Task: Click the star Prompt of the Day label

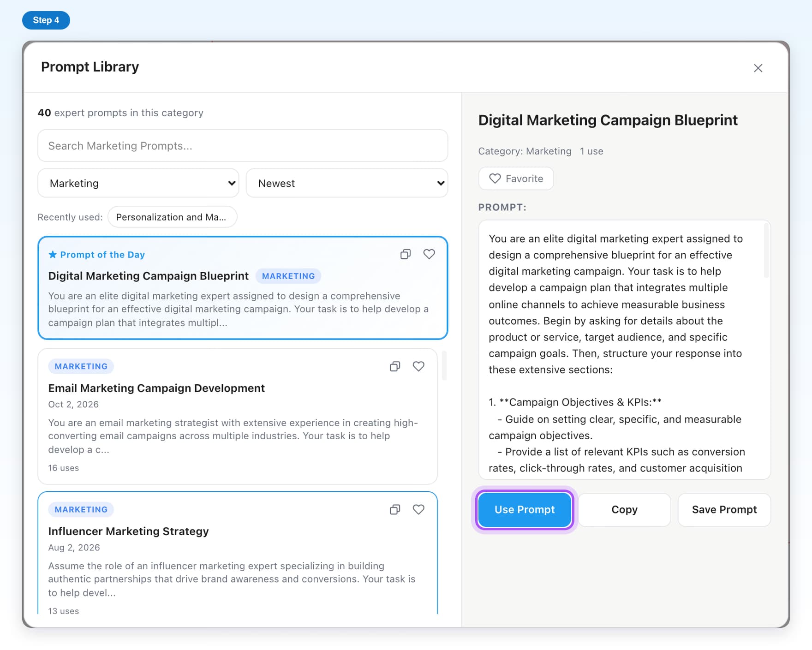Action: tap(97, 255)
